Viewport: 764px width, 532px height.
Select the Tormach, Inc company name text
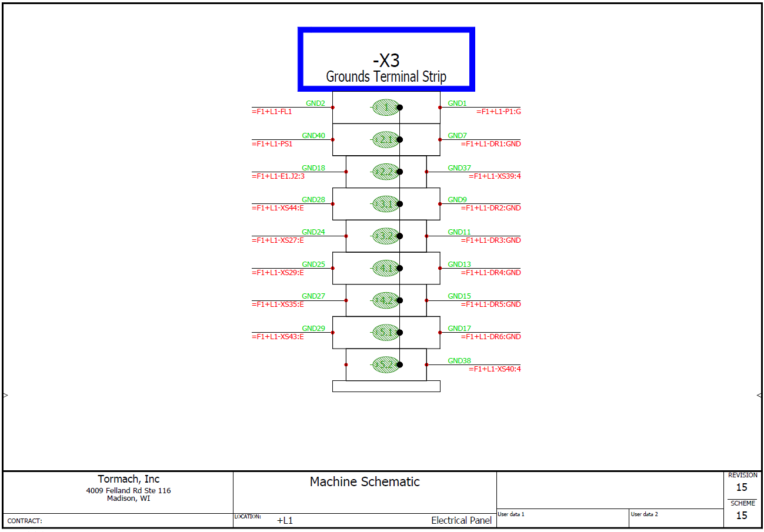click(128, 479)
